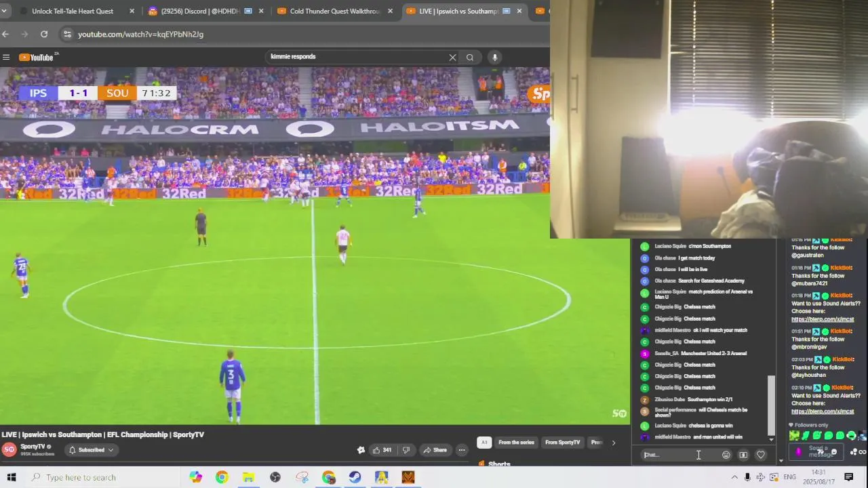Open emote picker in Kick message box
Image resolution: width=868 pixels, height=488 pixels.
[834, 452]
